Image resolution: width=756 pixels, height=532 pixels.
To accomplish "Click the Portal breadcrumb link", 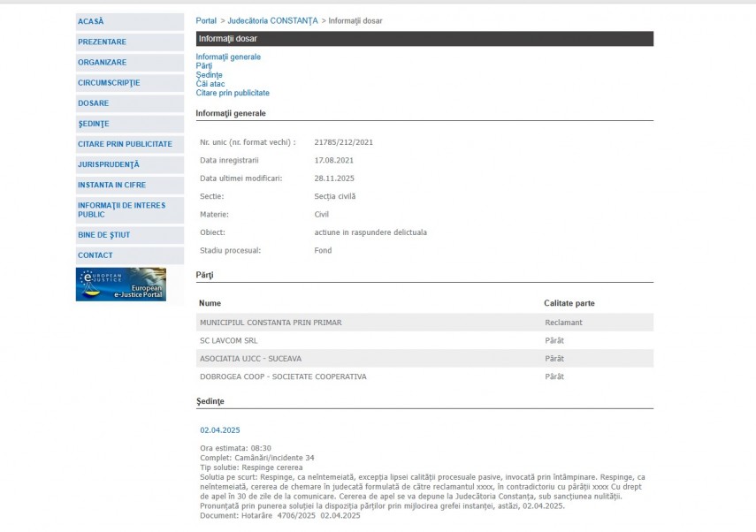I will click(206, 20).
